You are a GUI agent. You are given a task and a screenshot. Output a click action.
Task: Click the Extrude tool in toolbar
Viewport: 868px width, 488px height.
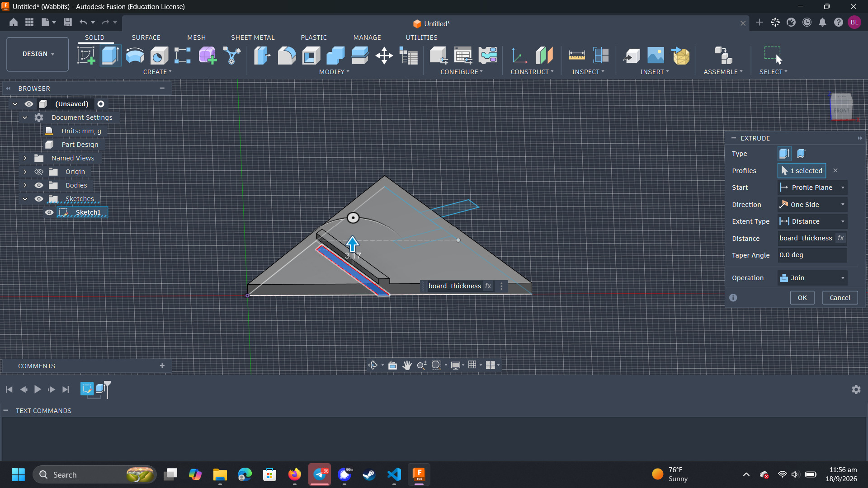[110, 56]
